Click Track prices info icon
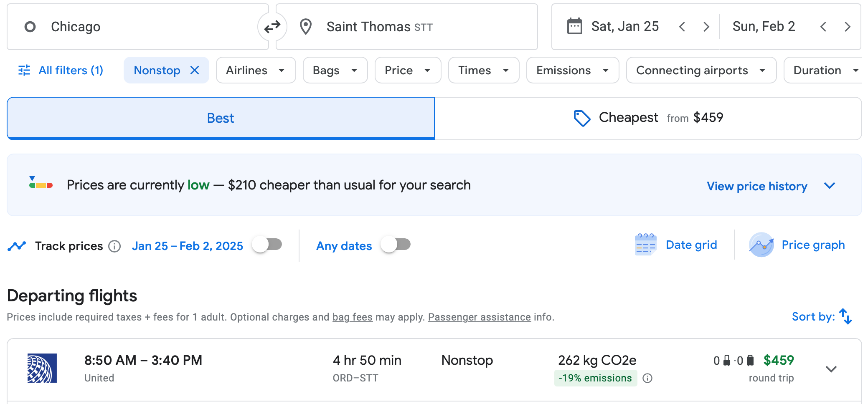Viewport: 868px width, 404px height. [114, 246]
